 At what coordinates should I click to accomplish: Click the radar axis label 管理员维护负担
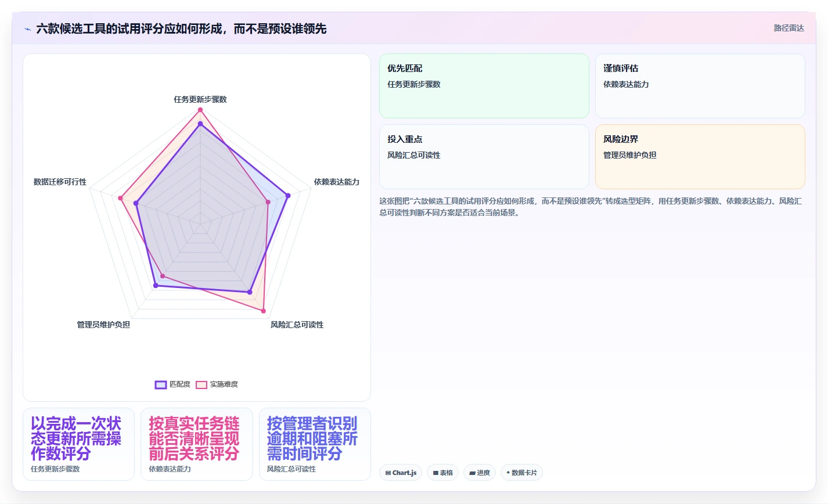[x=103, y=325]
